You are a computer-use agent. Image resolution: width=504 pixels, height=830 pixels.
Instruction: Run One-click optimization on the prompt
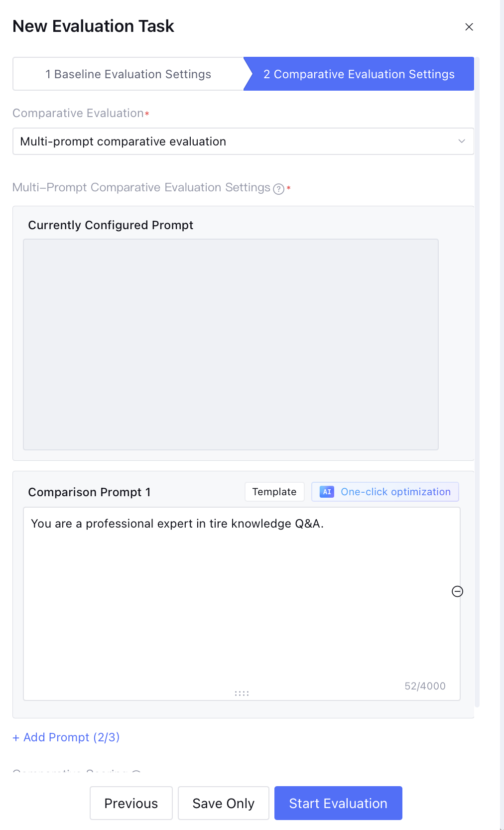click(x=395, y=492)
